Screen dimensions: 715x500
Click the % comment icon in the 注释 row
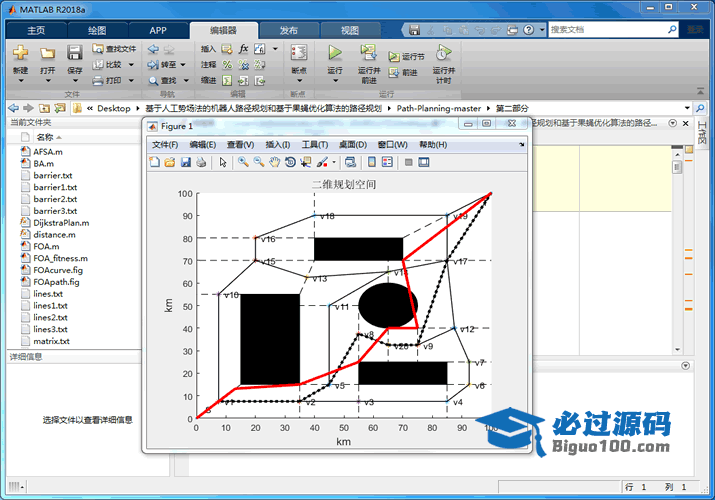tap(227, 65)
